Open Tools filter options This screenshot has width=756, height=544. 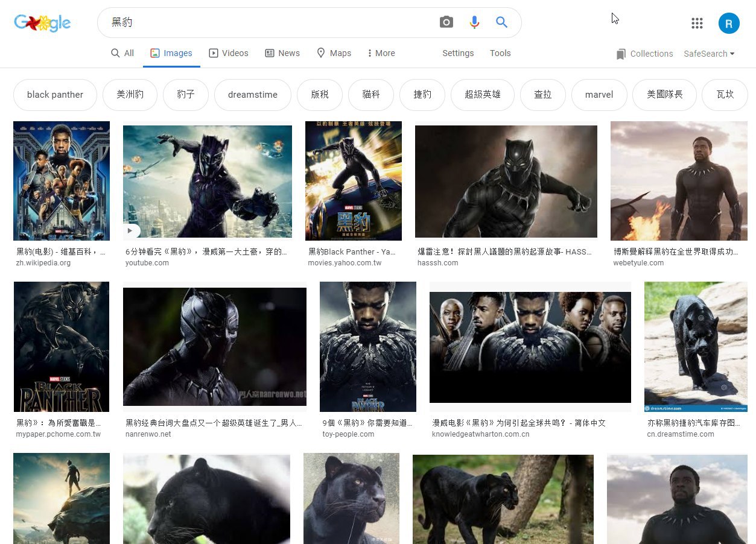point(500,53)
